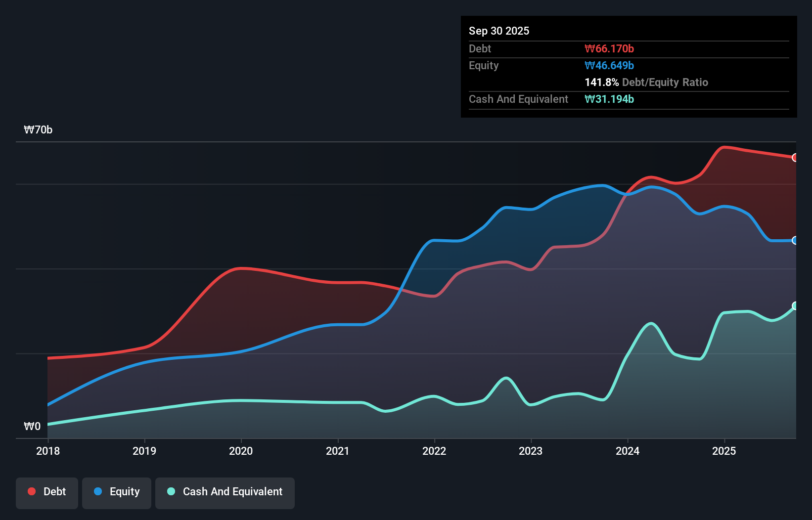Select the teal Cash And Equivalent legend dot

[170, 491]
